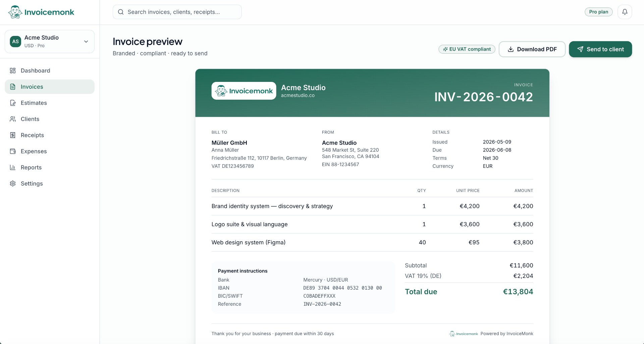The height and width of the screenshot is (344, 644).
Task: Click the Estimates pencil icon
Action: pyautogui.click(x=13, y=103)
